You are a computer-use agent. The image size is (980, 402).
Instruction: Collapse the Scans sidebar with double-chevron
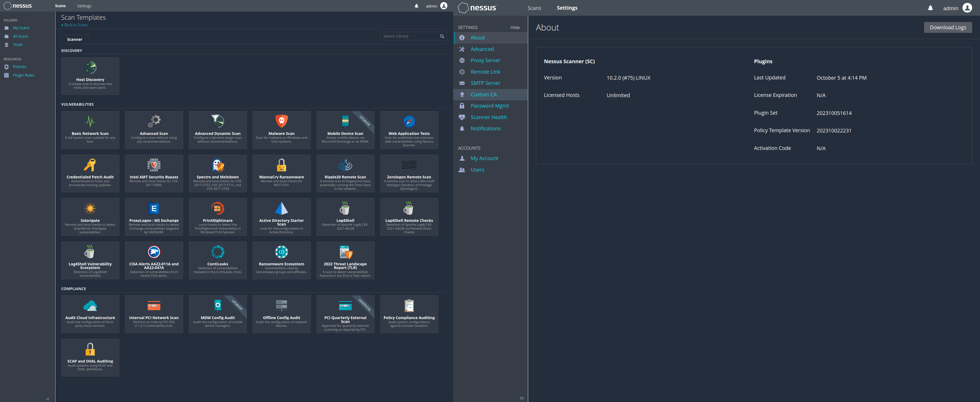click(x=48, y=399)
